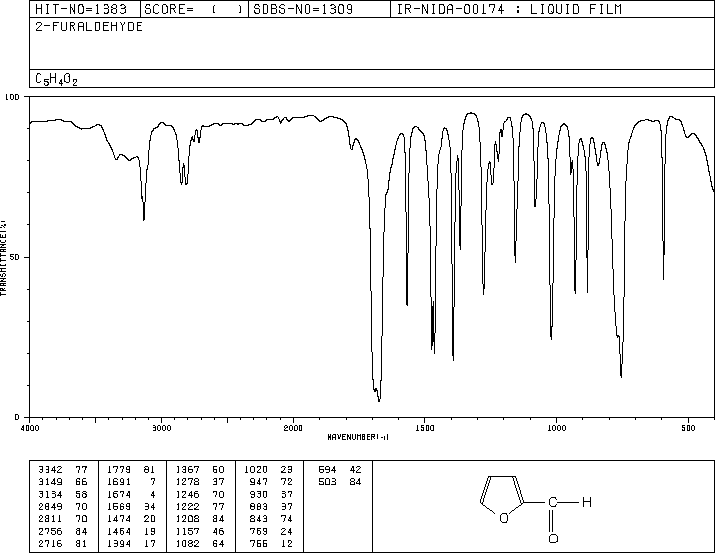Select peak table entry 1020
Viewport: 715px width, 553px height.
tap(256, 470)
